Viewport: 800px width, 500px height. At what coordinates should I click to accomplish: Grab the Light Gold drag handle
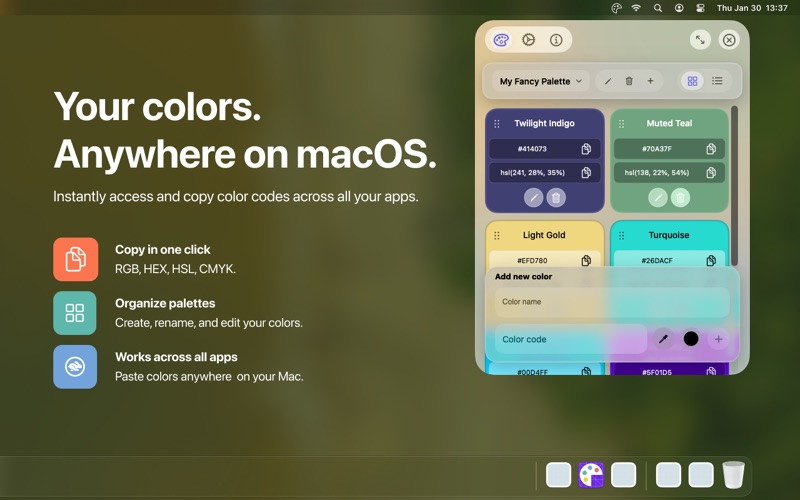coord(497,236)
